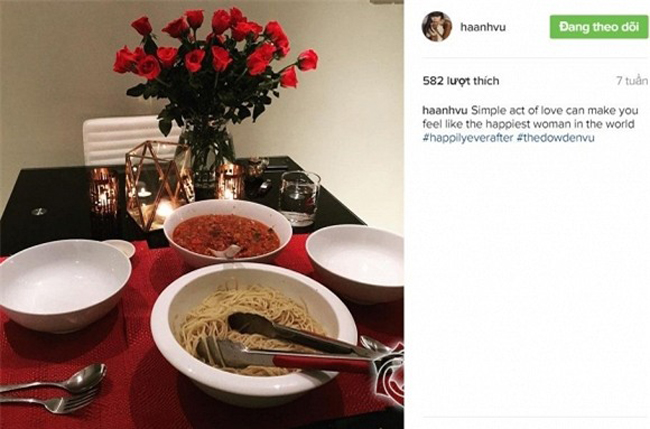Click the caption text about happiest woman
650x429 pixels.
[x=530, y=118]
